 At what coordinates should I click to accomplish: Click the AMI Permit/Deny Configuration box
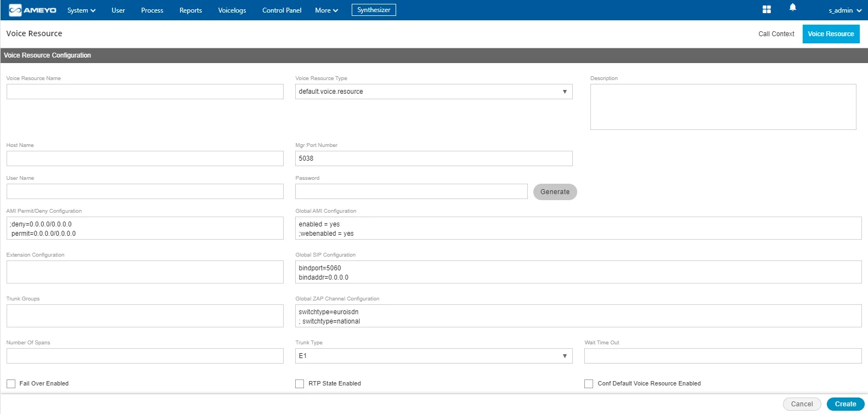[x=145, y=228]
